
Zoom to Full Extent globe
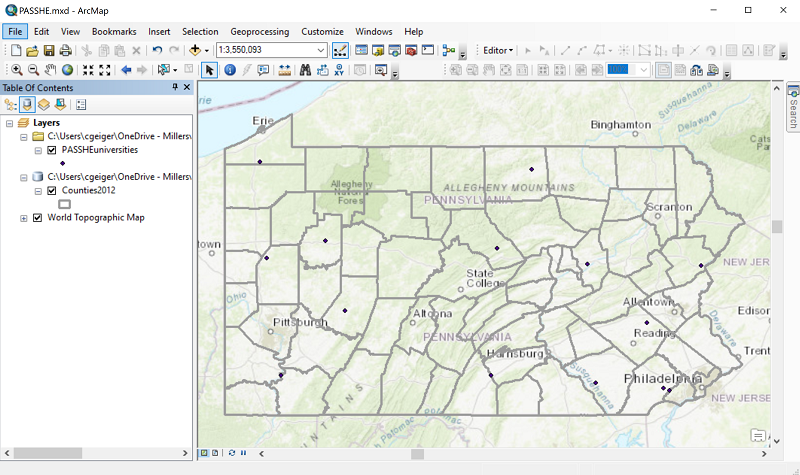point(67,70)
